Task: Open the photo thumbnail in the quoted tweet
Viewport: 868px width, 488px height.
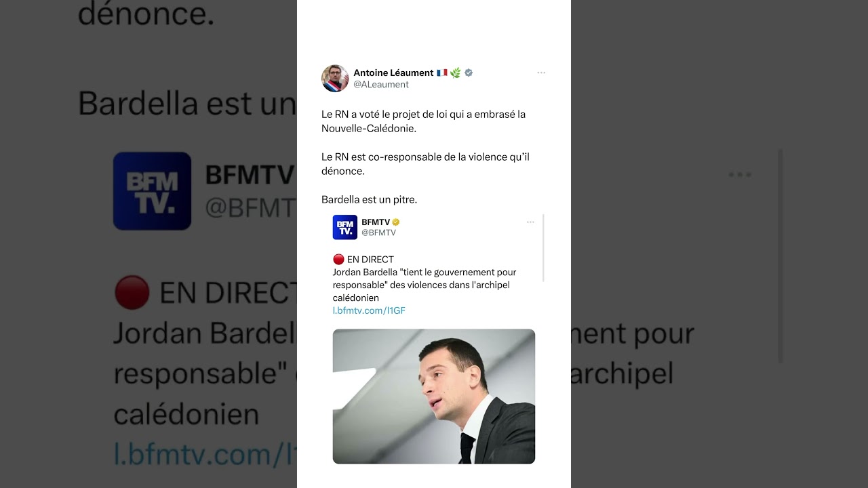Action: pos(434,396)
